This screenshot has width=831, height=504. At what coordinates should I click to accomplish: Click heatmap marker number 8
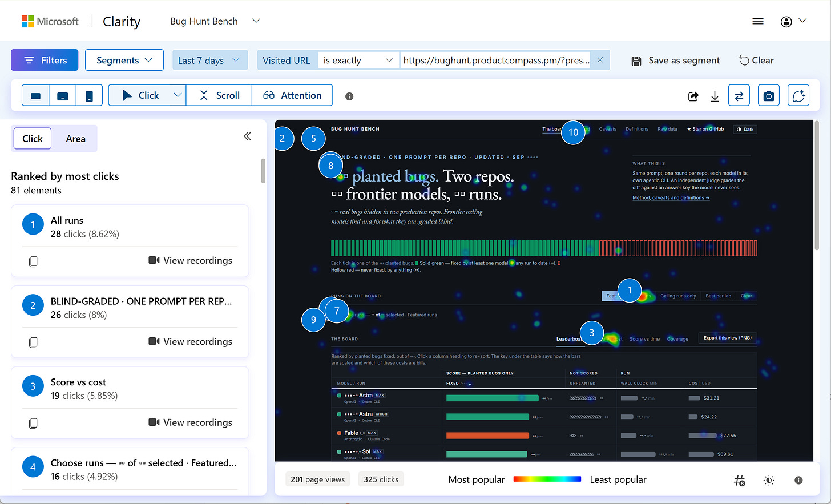(331, 166)
